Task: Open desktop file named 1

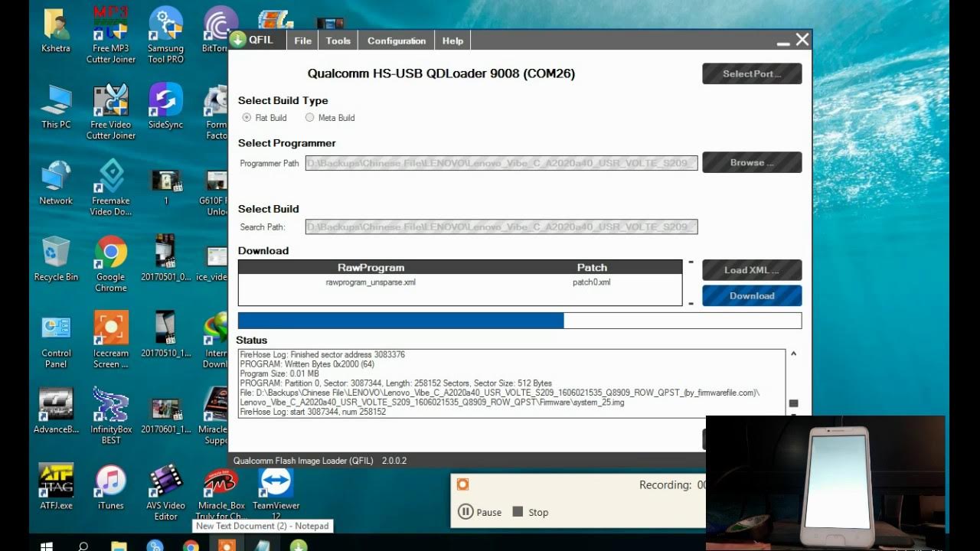Action: click(165, 187)
